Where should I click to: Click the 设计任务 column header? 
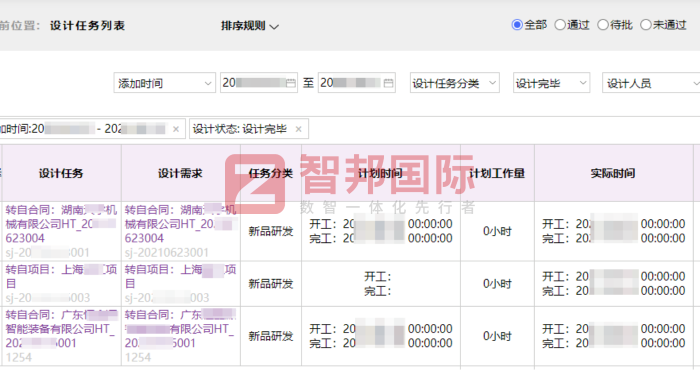[61, 173]
